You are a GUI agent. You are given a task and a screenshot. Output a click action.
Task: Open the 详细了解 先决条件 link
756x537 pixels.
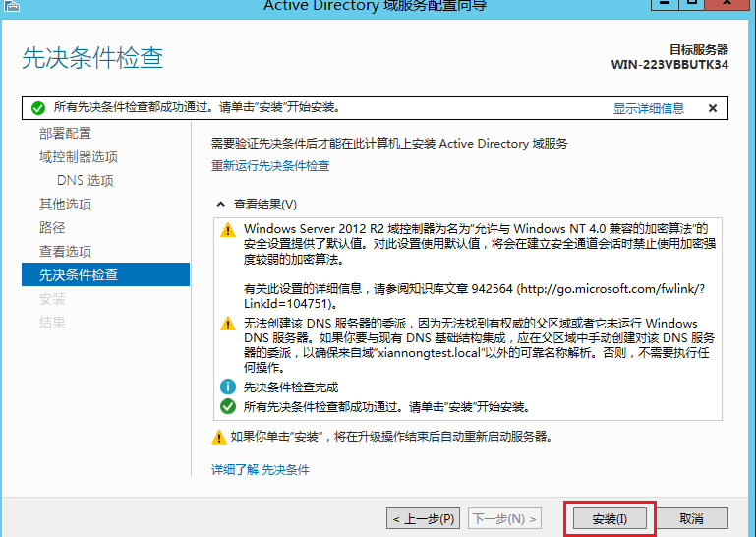click(x=261, y=470)
